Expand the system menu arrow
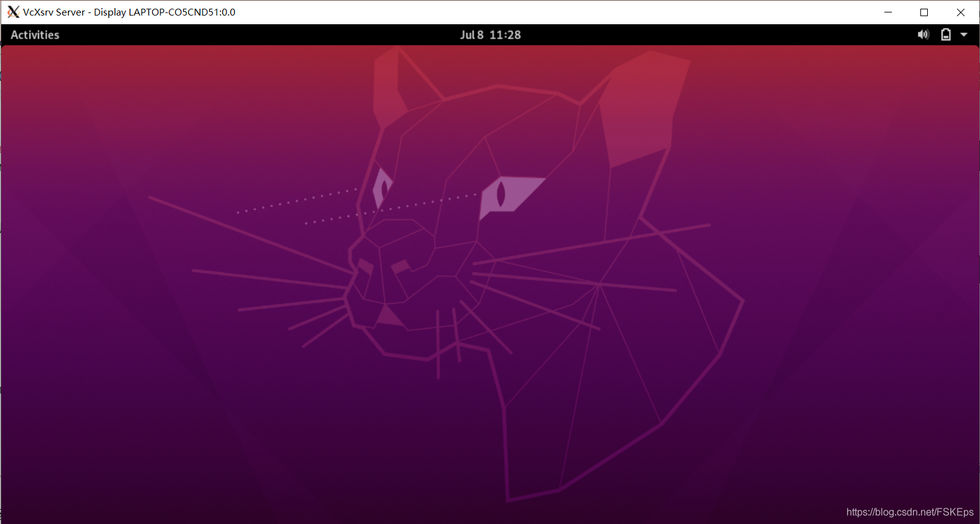Image resolution: width=980 pixels, height=524 pixels. (964, 35)
